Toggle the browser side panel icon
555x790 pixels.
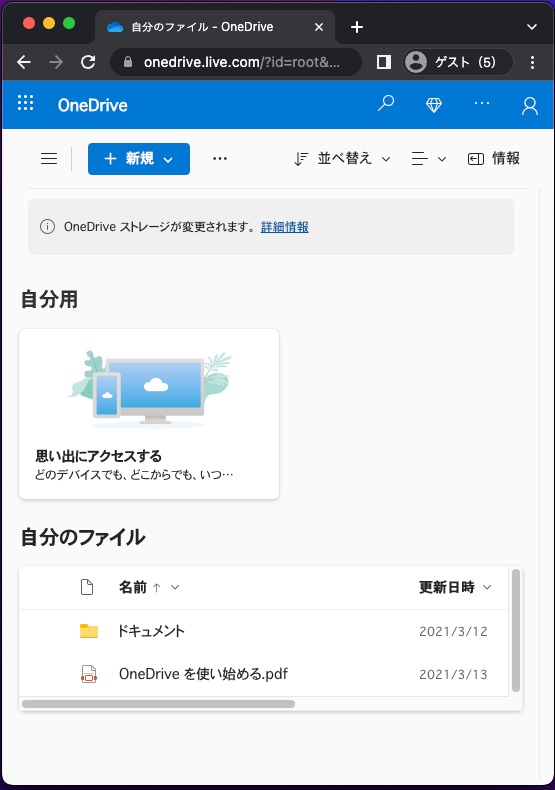point(384,62)
